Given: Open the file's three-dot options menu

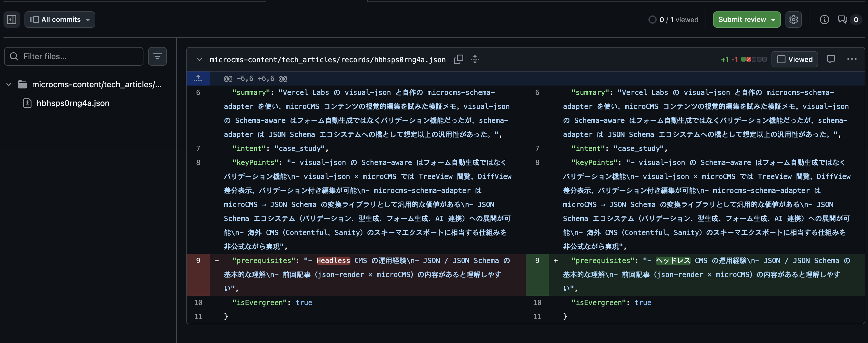Looking at the screenshot, I should pos(851,59).
